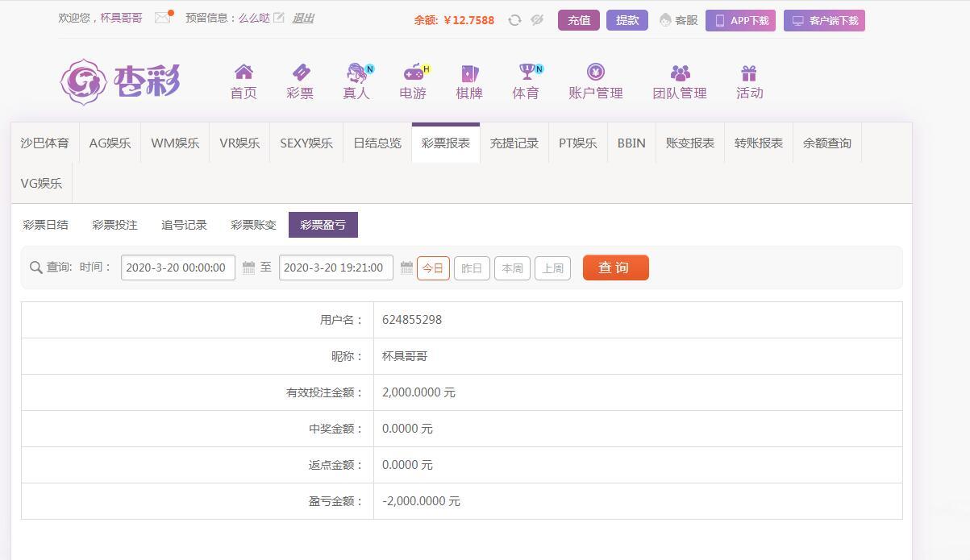Click the 退出 logout link

pyautogui.click(x=303, y=18)
